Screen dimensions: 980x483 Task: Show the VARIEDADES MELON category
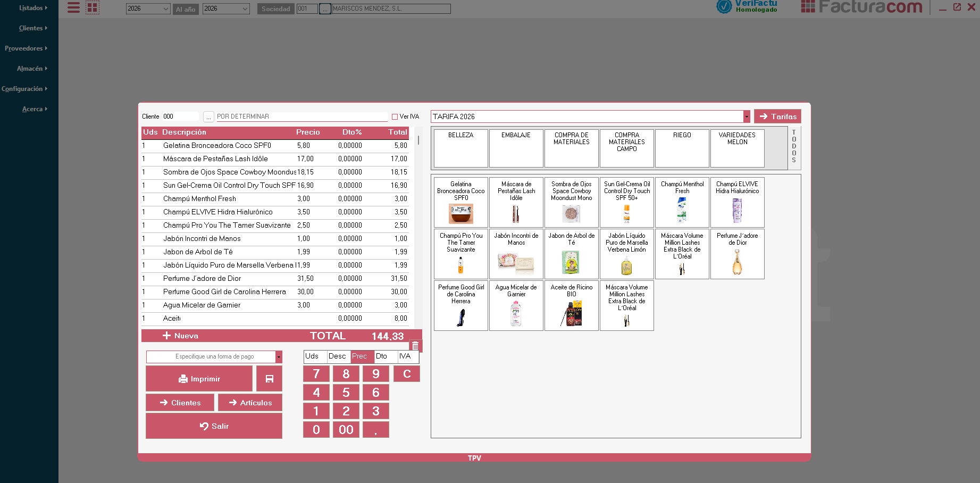coord(738,148)
